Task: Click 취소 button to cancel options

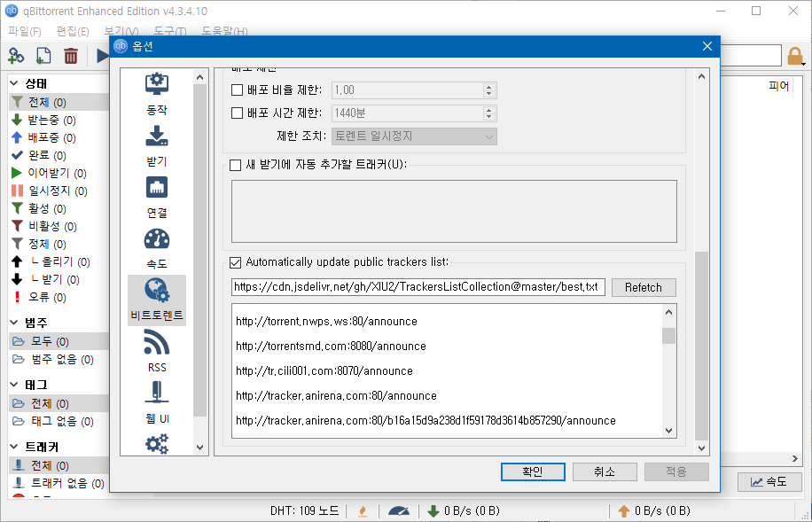Action: [605, 471]
